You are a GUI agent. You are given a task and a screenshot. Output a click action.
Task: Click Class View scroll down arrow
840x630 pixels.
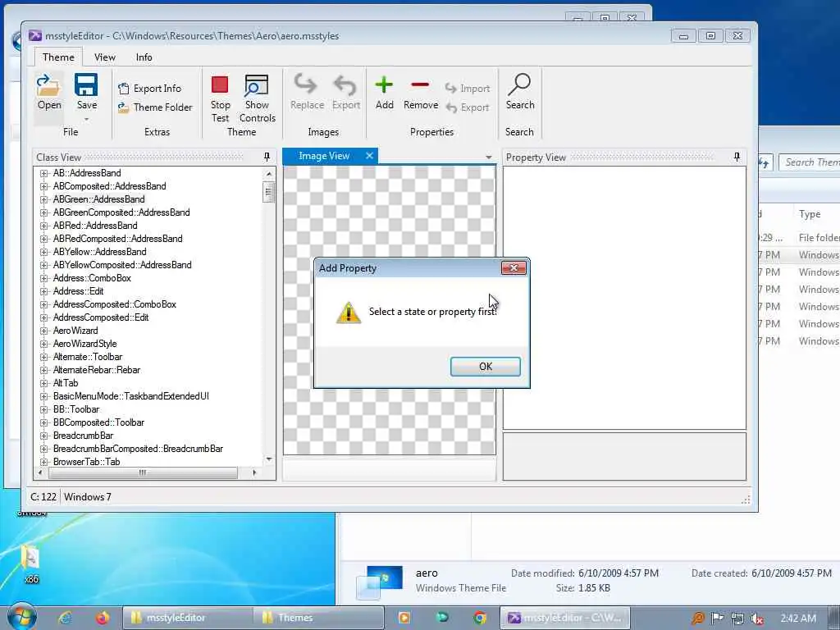click(x=269, y=459)
